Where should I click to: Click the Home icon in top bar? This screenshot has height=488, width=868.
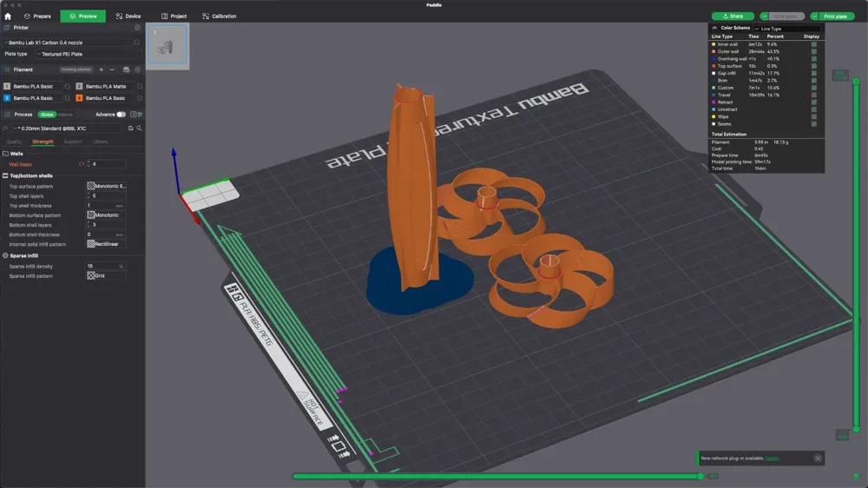tap(8, 16)
